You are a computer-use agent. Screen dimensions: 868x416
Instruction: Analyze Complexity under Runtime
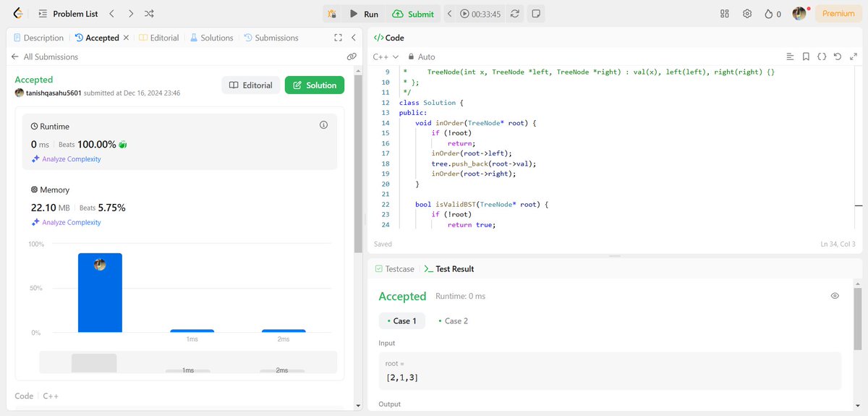[66, 159]
